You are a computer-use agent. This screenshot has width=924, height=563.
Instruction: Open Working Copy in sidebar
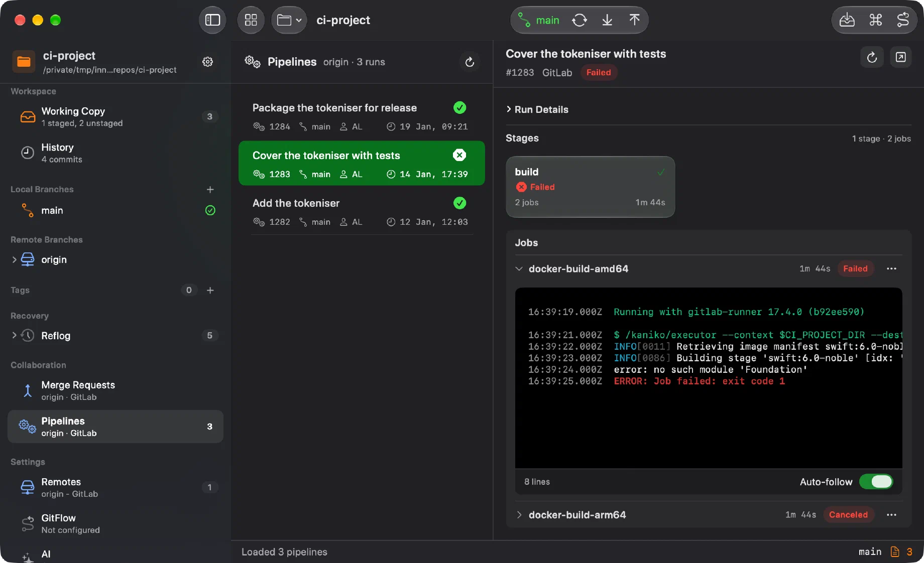click(x=115, y=117)
